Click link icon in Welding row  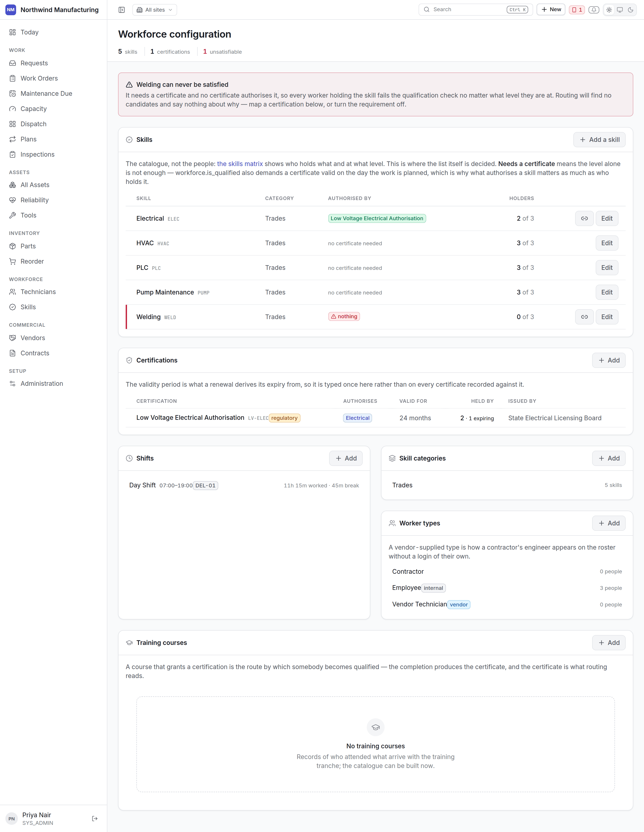[584, 317]
